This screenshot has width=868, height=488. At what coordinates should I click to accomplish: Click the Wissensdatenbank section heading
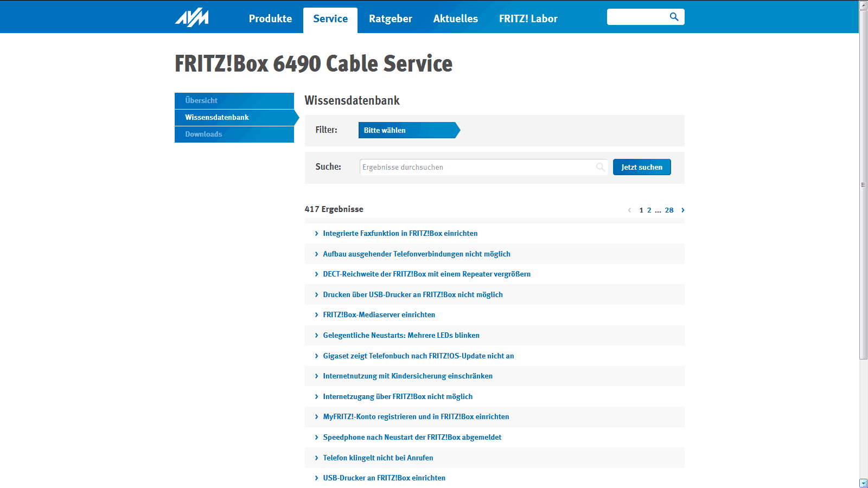coord(352,101)
